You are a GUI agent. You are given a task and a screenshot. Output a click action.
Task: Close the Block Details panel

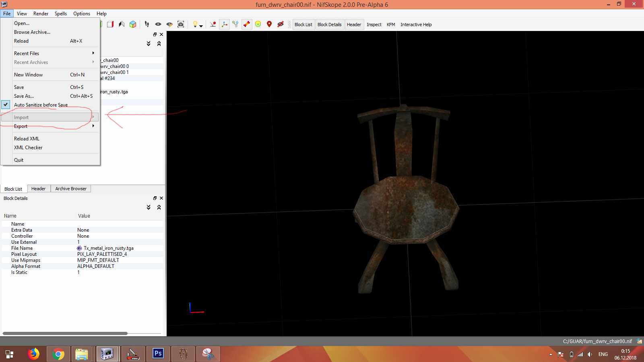161,198
